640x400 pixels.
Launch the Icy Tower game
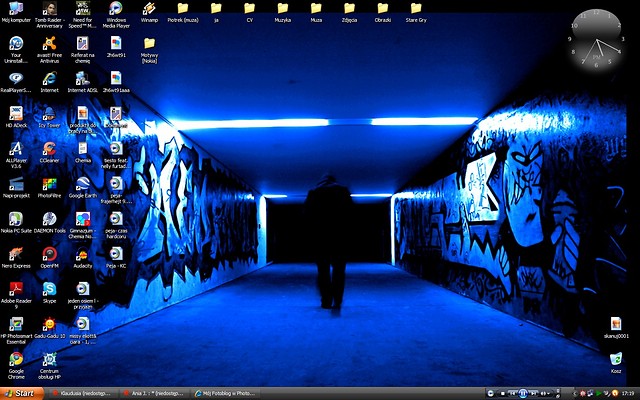[x=49, y=118]
